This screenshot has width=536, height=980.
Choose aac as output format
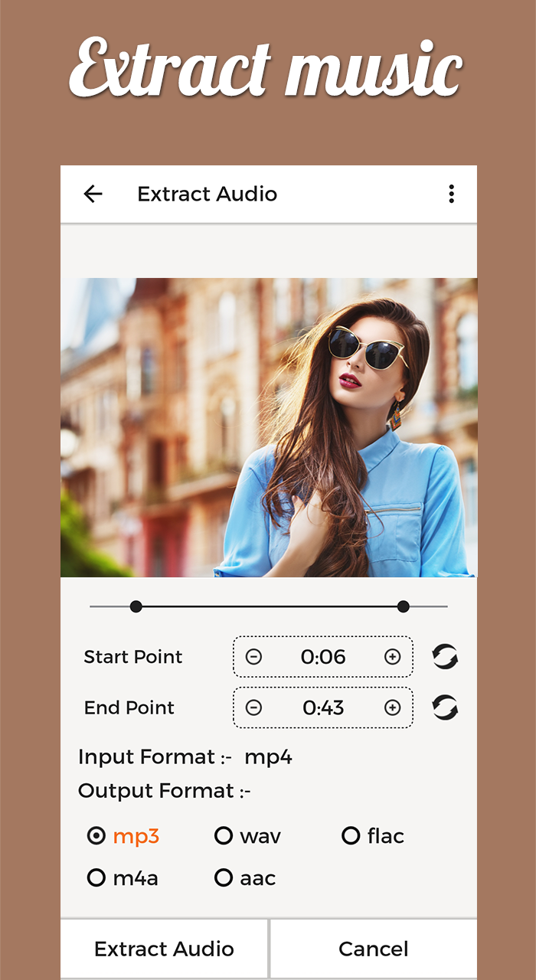[x=245, y=878]
